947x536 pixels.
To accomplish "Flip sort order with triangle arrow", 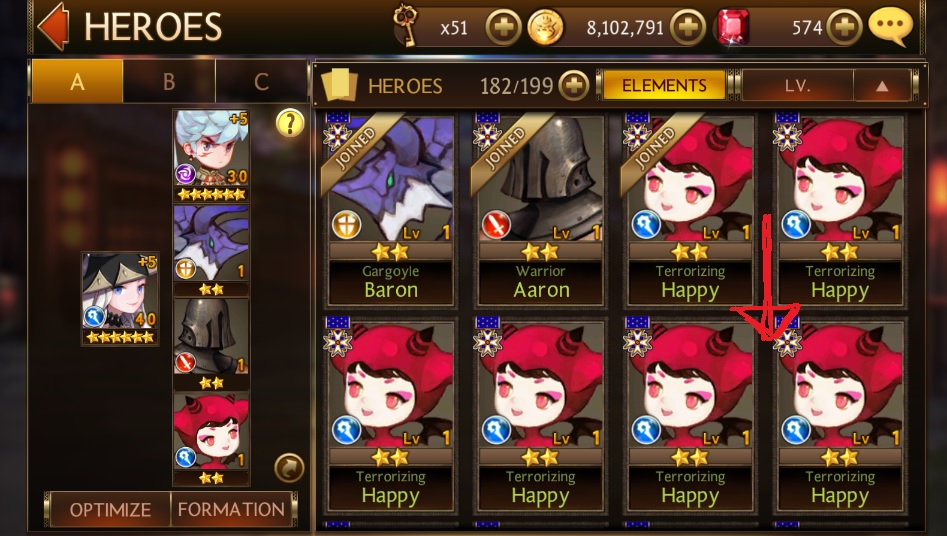I will (x=882, y=86).
